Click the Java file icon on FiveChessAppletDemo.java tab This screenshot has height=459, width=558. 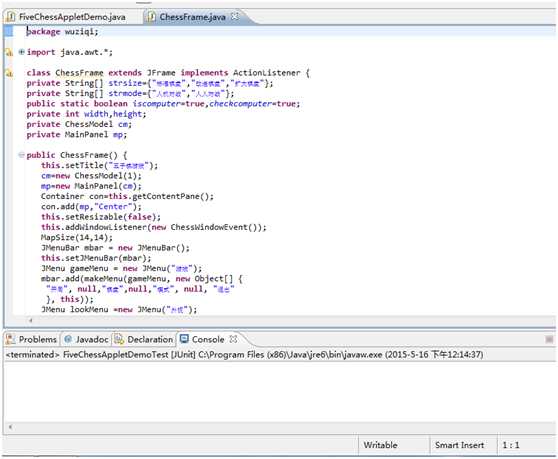tap(11, 17)
